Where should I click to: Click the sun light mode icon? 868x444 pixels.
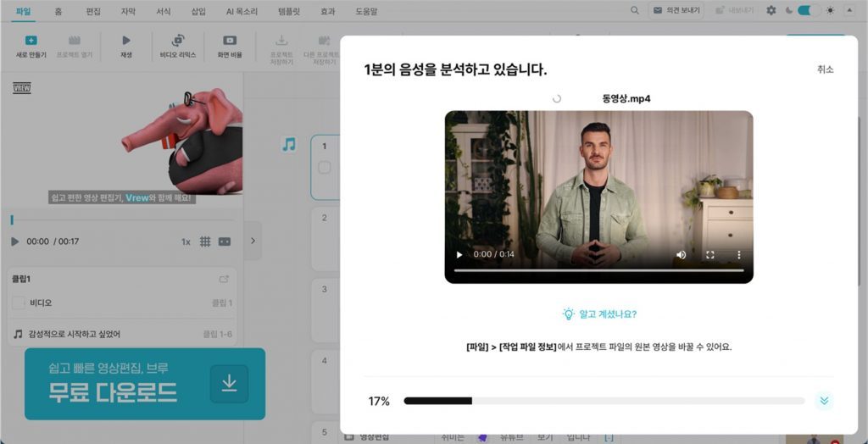point(830,10)
